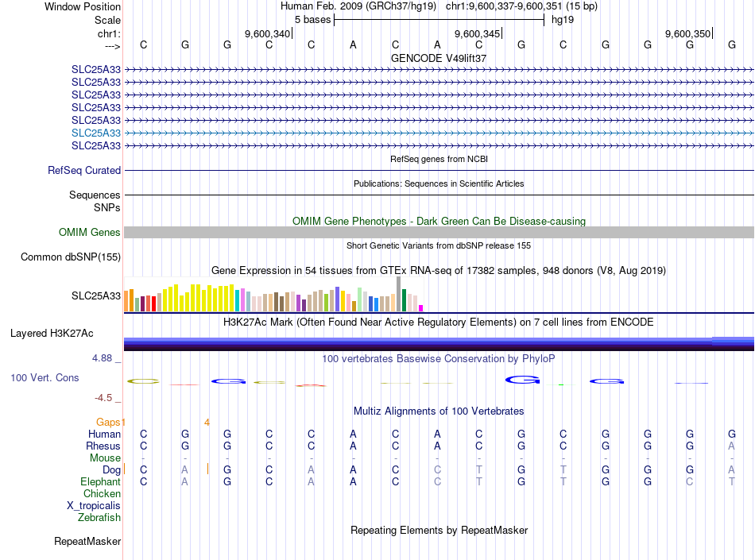The width and height of the screenshot is (755, 560).
Task: Click the H3K27Ac signal band
Action: click(439, 344)
